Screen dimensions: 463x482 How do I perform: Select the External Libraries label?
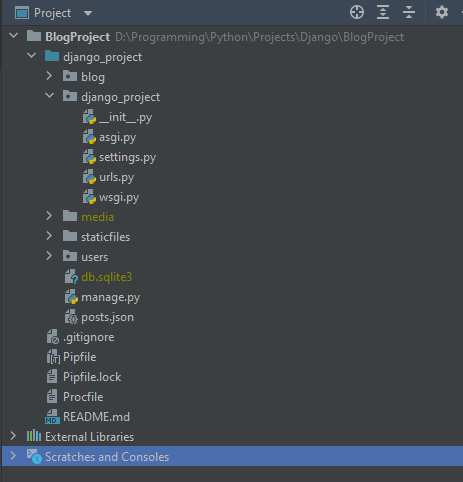point(89,437)
